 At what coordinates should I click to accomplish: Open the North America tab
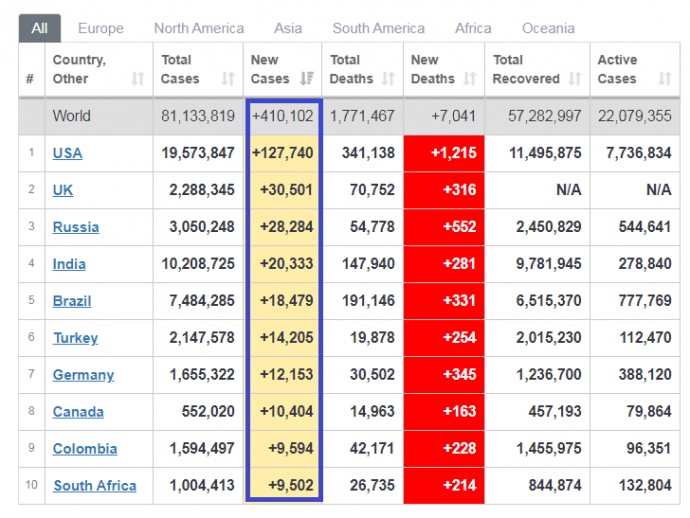[x=199, y=28]
